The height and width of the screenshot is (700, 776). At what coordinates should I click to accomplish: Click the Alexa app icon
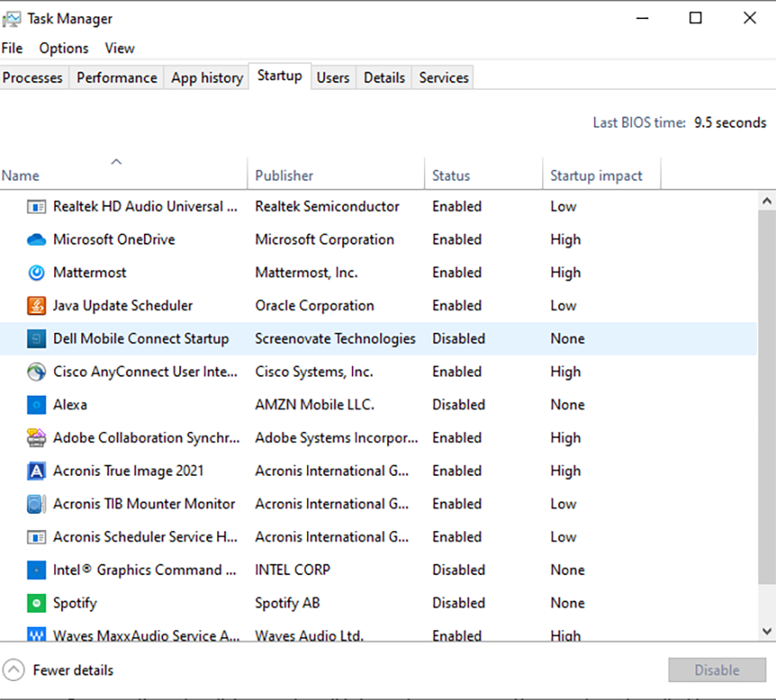36,404
